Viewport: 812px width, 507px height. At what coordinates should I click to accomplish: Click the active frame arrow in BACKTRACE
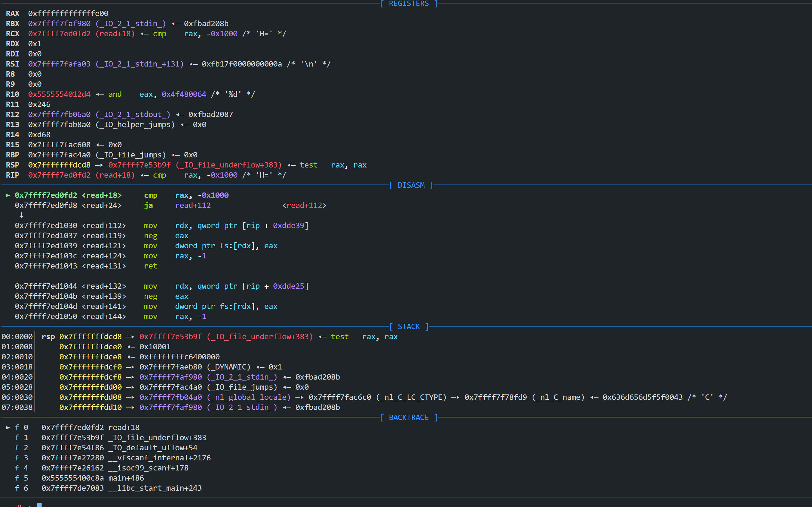(8, 427)
